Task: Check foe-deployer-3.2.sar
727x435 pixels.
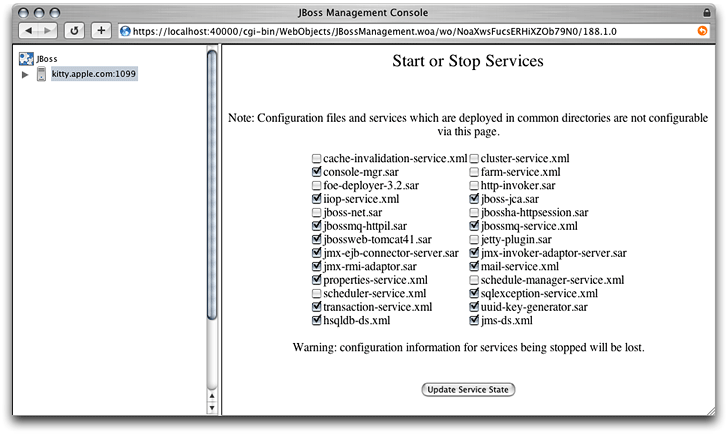Action: (316, 186)
